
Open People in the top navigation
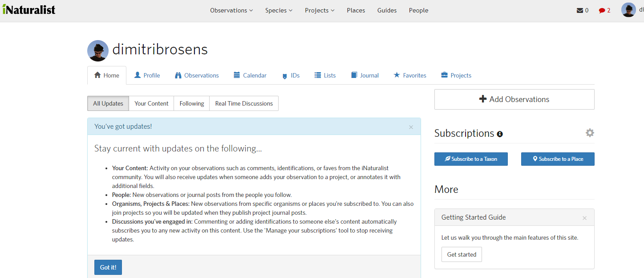pos(418,10)
